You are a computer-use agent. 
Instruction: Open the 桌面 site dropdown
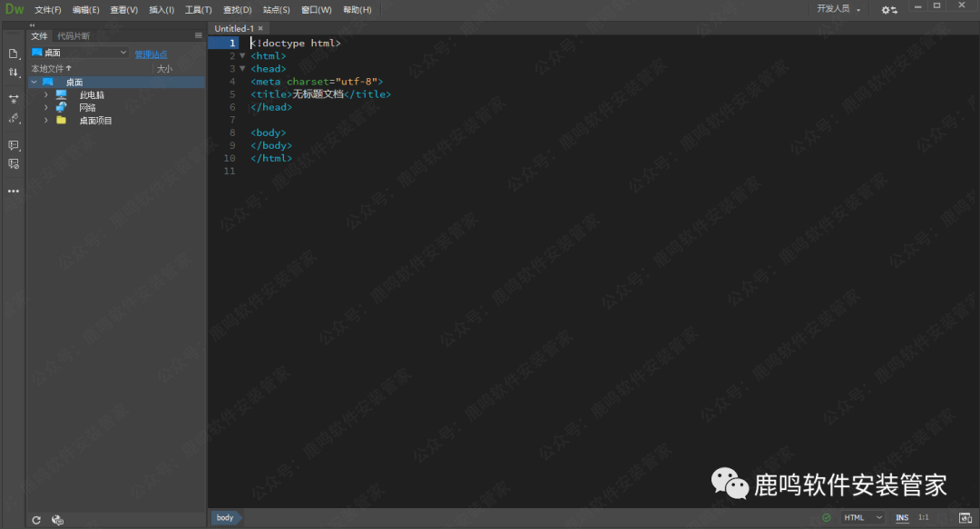click(x=80, y=54)
